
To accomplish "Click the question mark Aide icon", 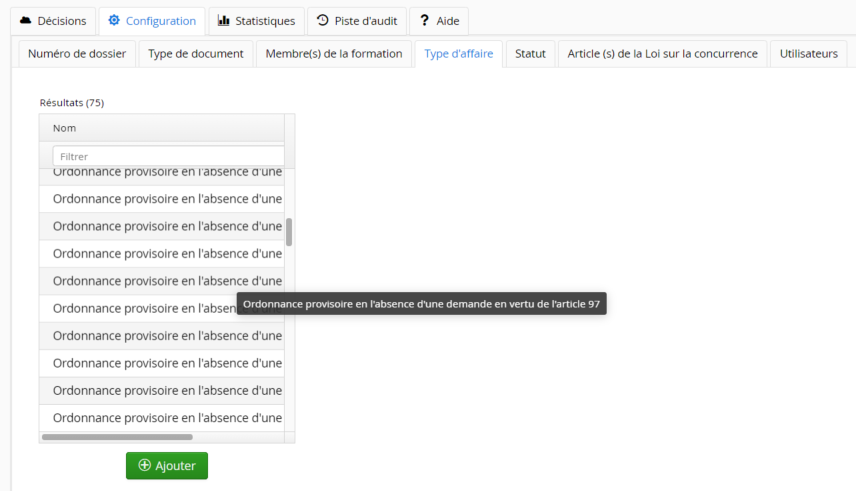I will [x=425, y=21].
